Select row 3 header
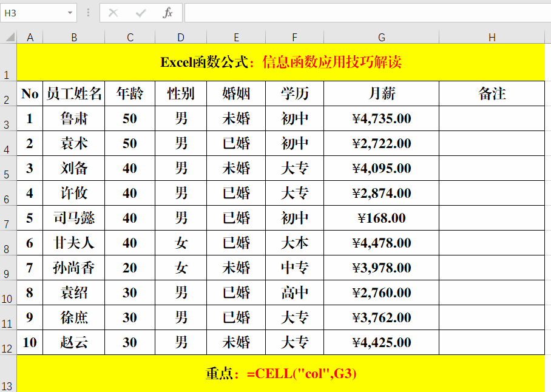The width and height of the screenshot is (551, 392). 8,118
